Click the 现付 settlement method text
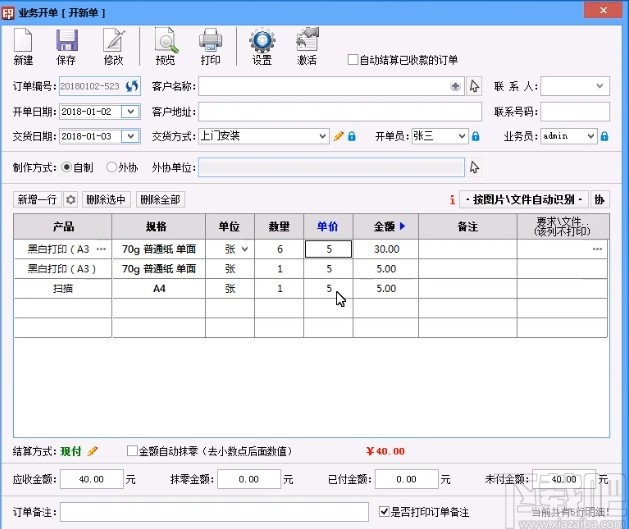 (x=71, y=451)
